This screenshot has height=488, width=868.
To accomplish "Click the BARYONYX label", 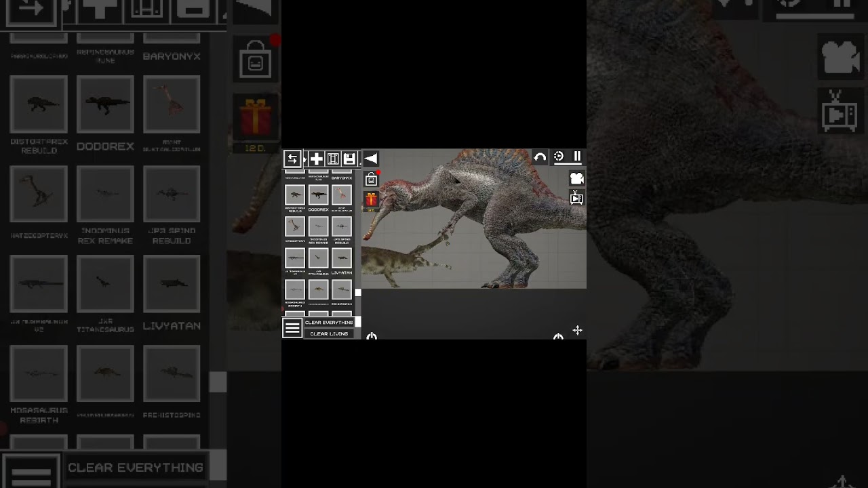I will coord(342,178).
